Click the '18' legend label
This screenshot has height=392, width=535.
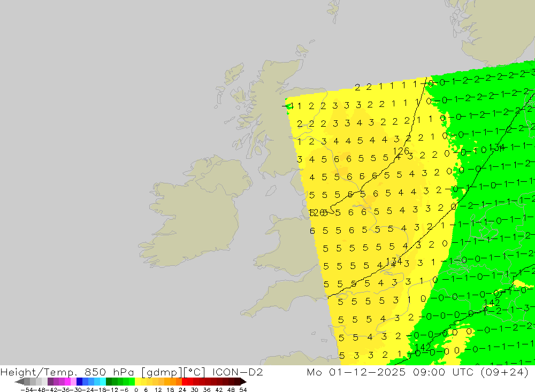point(170,390)
